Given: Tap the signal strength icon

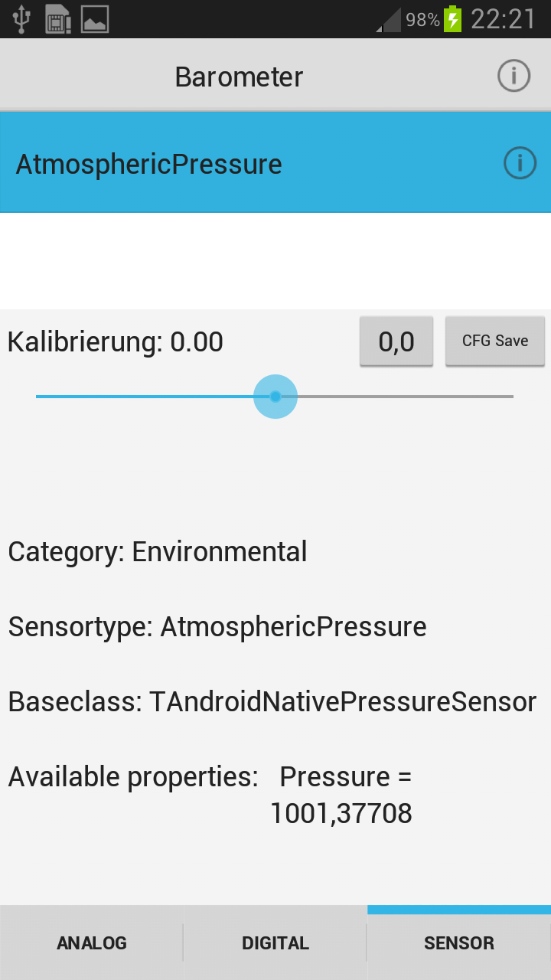Looking at the screenshot, I should 389,21.
